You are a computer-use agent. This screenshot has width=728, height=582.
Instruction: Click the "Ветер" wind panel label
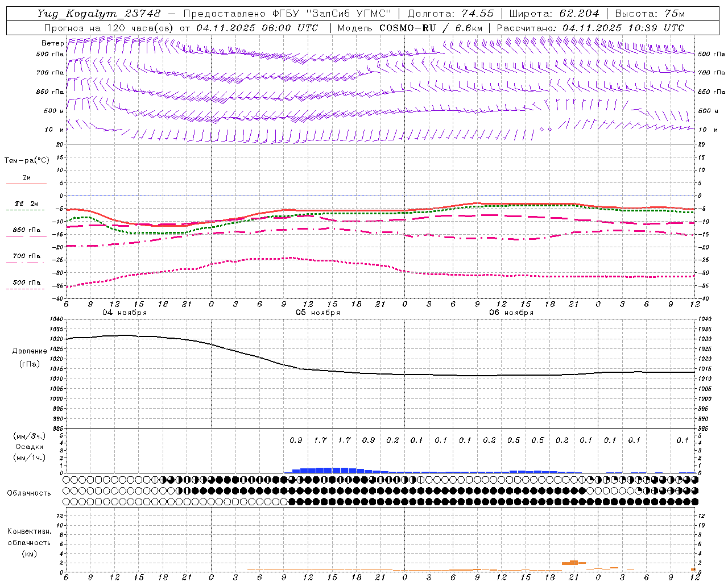(x=52, y=43)
